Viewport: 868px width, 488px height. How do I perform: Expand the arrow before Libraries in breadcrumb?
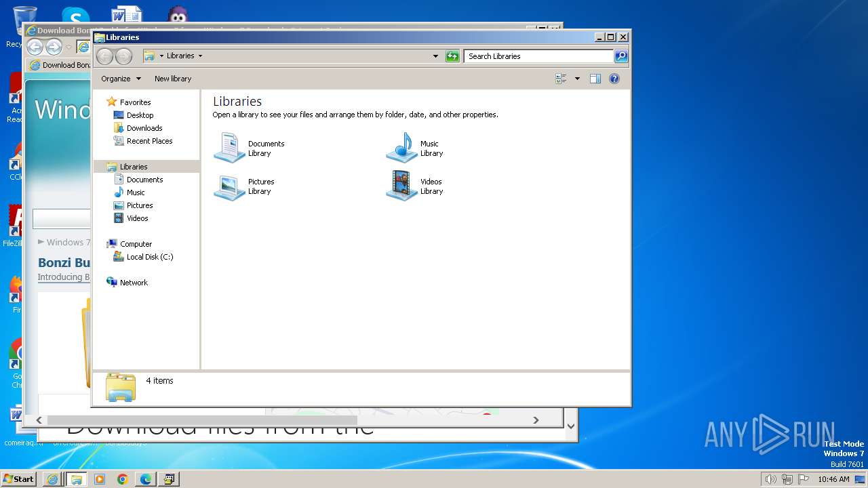(161, 56)
